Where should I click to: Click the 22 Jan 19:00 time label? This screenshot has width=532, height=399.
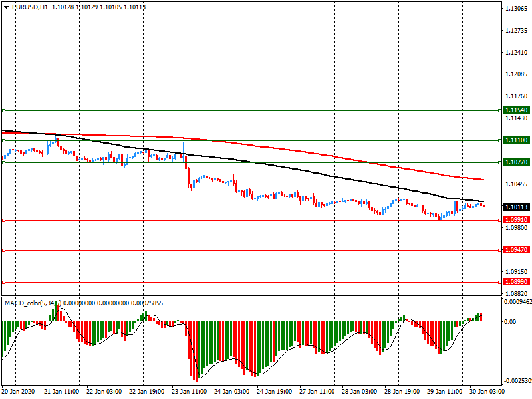(146, 392)
